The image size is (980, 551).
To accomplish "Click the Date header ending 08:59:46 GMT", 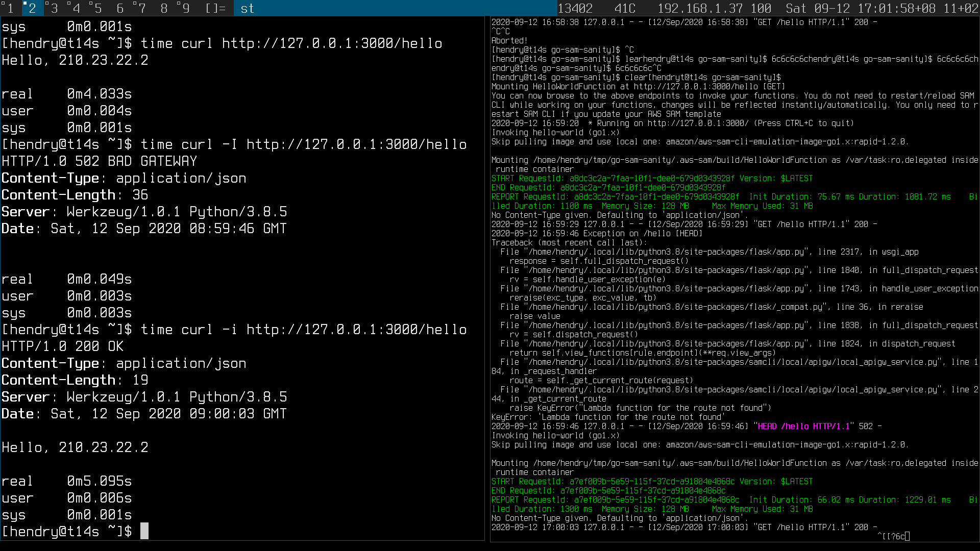I will point(144,229).
